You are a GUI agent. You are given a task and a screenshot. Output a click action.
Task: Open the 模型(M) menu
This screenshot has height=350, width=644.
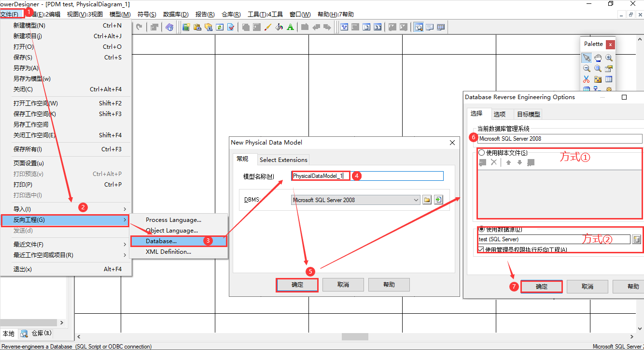point(120,15)
